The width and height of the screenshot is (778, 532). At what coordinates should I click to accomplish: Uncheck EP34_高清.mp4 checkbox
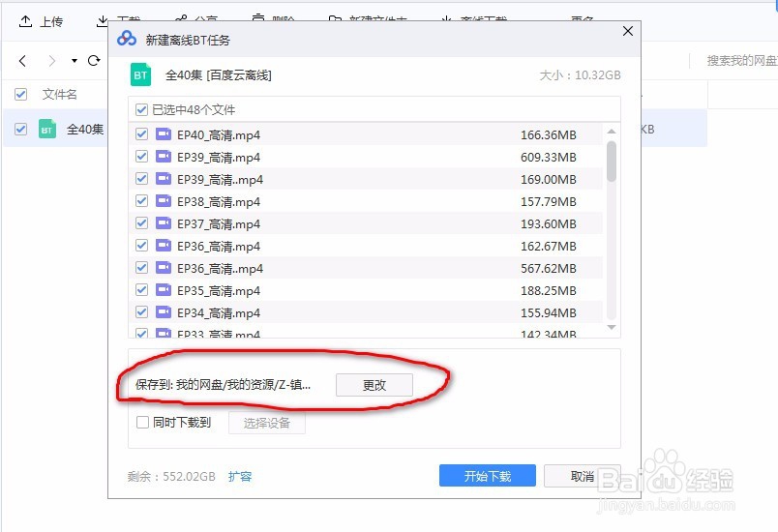(141, 312)
